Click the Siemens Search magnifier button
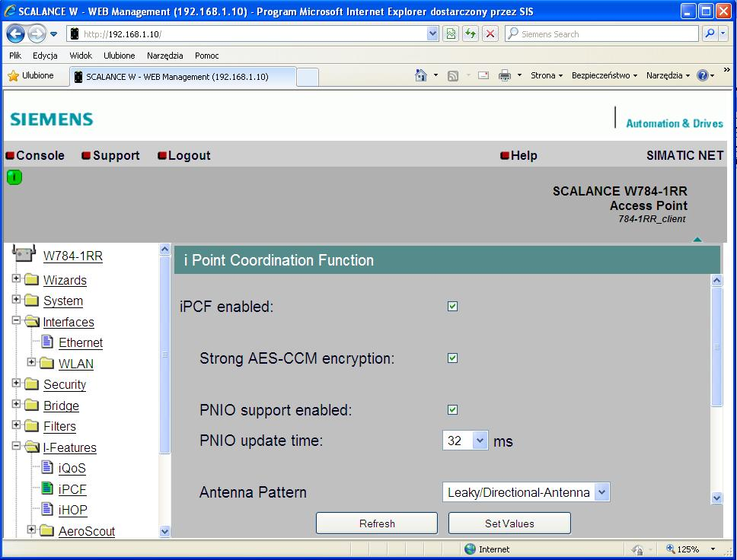The image size is (737, 560). (710, 33)
